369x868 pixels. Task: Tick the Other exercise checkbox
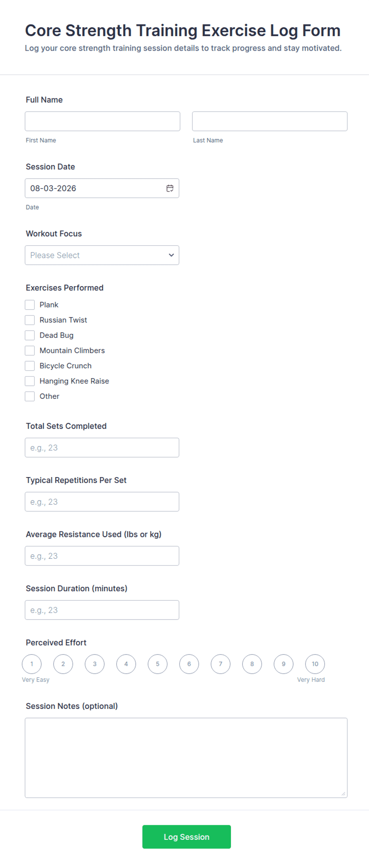click(x=30, y=396)
